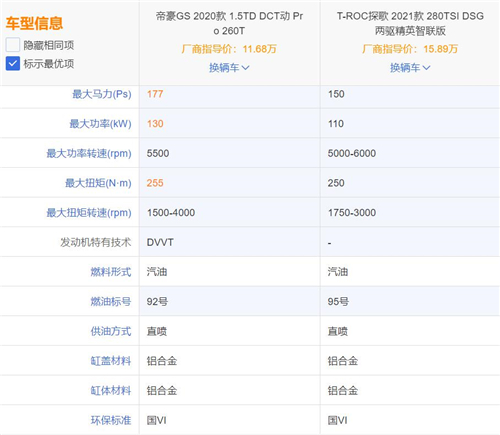Screen dimensions: 500x435
Task: Open the 环保标准 parameter link
Action: pos(111,420)
